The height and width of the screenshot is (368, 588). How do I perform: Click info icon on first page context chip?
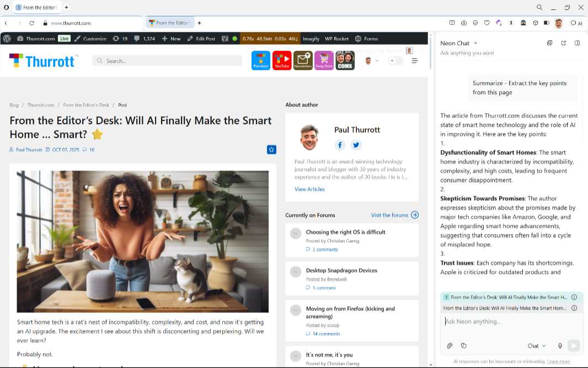coord(574,297)
